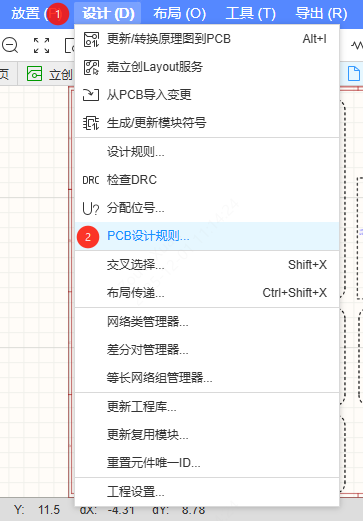This screenshot has height=521, width=363.
Task: Open 工程设置... entry
Action: (x=207, y=492)
